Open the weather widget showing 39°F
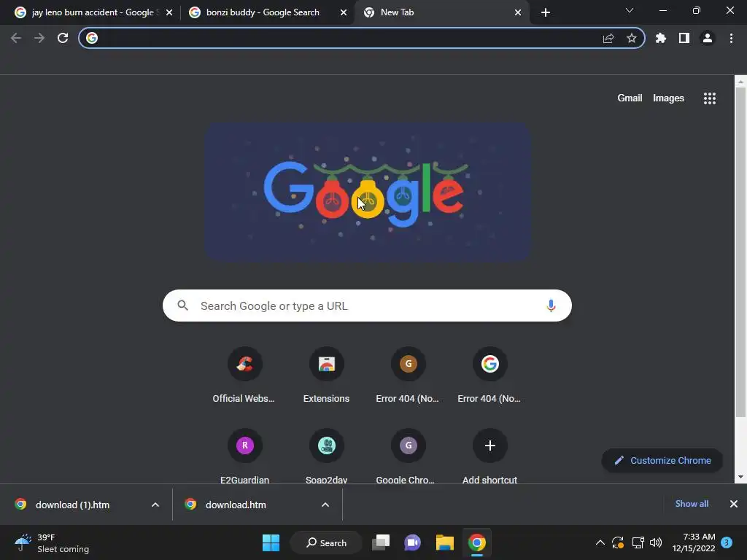This screenshot has height=560, width=747. [x=52, y=542]
